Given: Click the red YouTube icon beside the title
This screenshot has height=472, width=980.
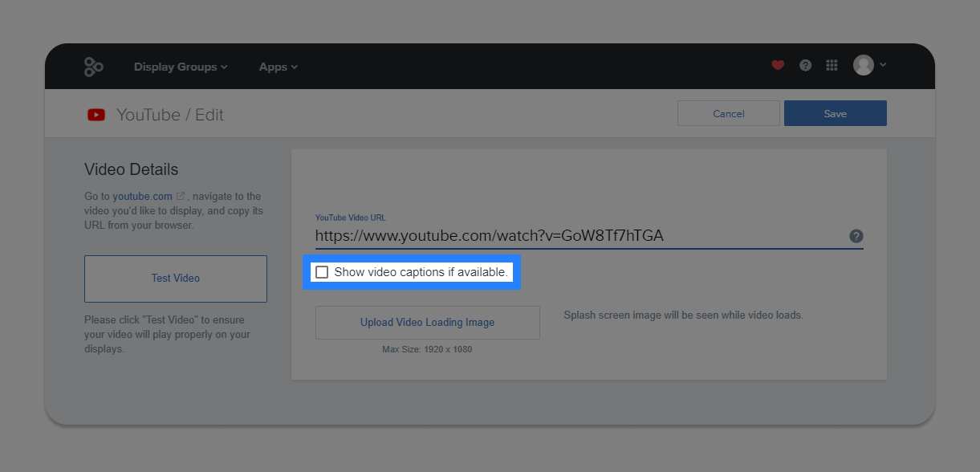Looking at the screenshot, I should click(x=96, y=115).
